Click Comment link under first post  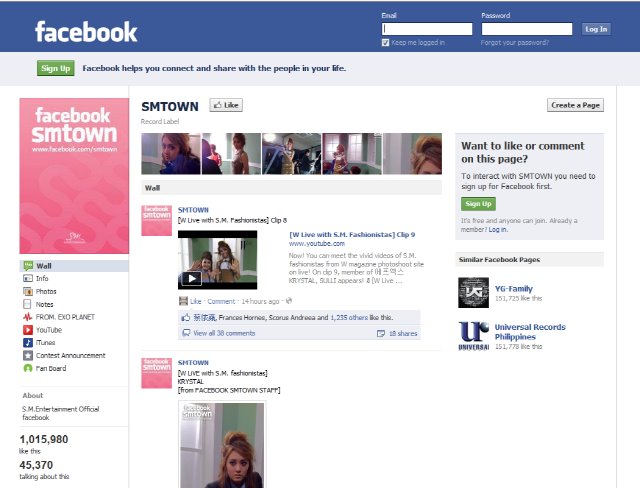point(221,302)
